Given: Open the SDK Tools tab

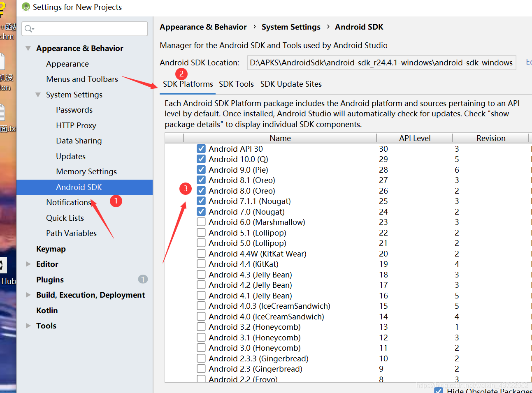Looking at the screenshot, I should pos(236,84).
